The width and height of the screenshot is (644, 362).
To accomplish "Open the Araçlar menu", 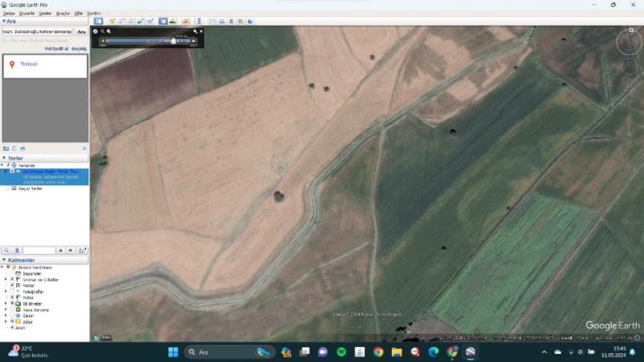I will point(63,13).
